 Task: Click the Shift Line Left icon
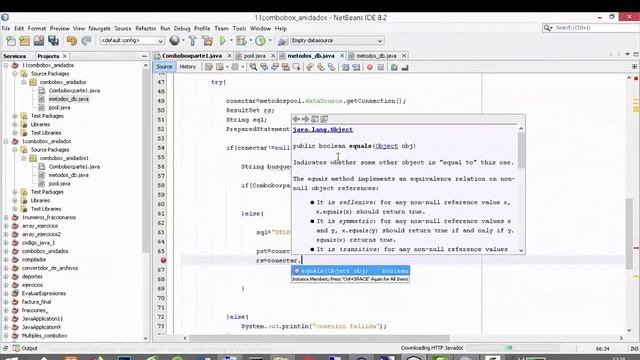(346, 67)
